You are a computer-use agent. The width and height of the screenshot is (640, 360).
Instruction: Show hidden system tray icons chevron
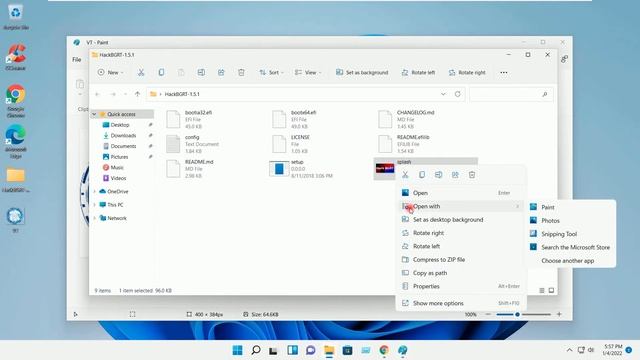[569, 350]
